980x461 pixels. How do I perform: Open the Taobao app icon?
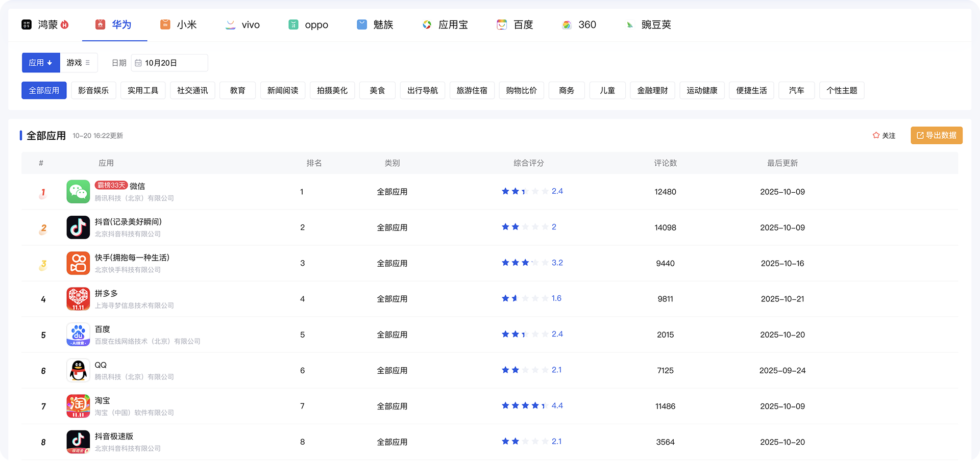[78, 406]
